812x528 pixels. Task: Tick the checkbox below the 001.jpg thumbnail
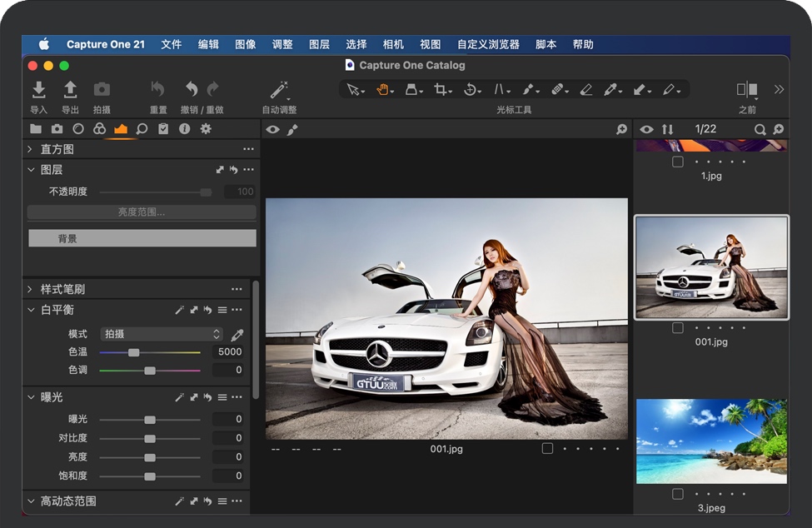coord(678,328)
